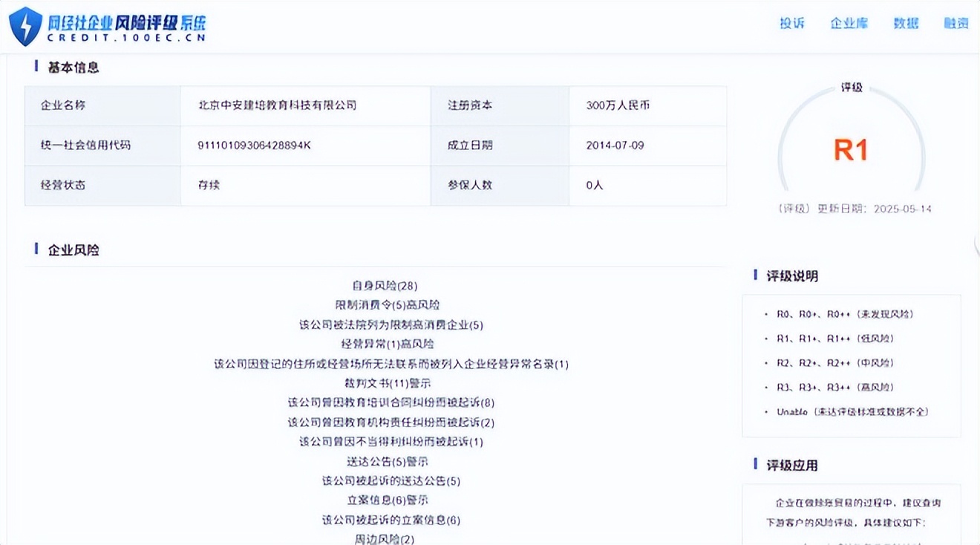Screen dimensions: 980x545
Task: Click the half-circle handle at right edge
Action: click(x=976, y=244)
